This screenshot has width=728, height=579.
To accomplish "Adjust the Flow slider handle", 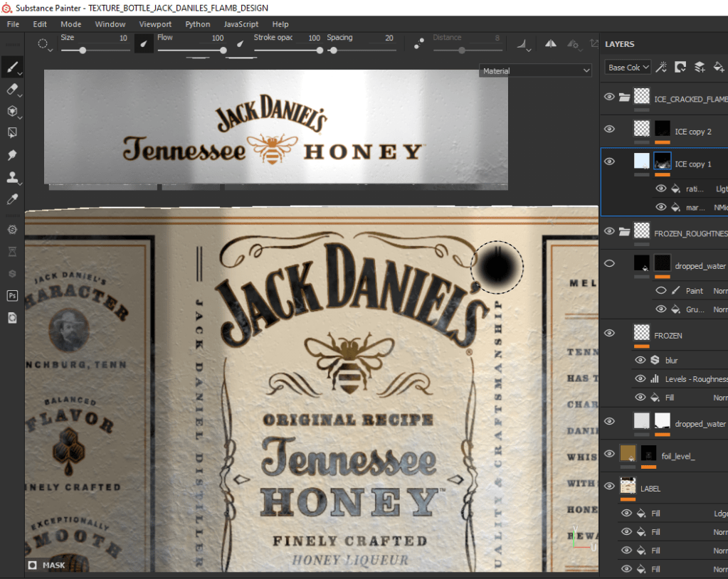I will point(223,51).
